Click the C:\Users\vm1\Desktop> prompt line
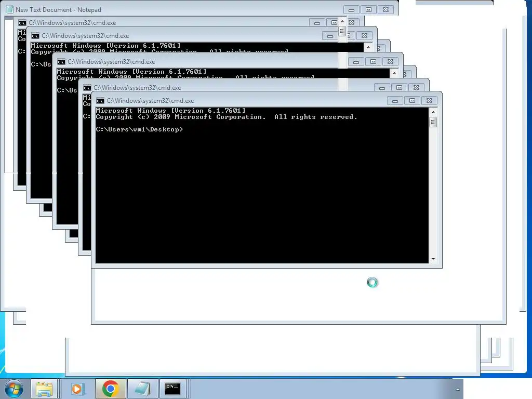Screen dimensions: 532x399 (139, 129)
